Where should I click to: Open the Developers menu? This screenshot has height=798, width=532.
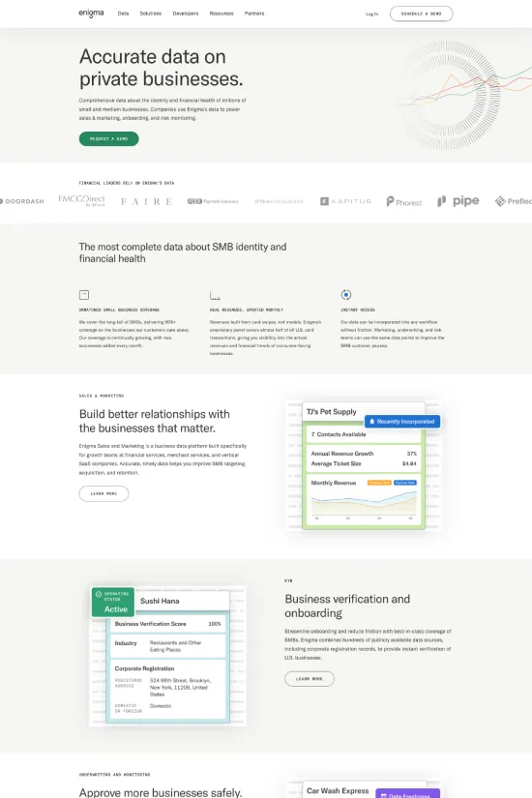click(x=186, y=14)
